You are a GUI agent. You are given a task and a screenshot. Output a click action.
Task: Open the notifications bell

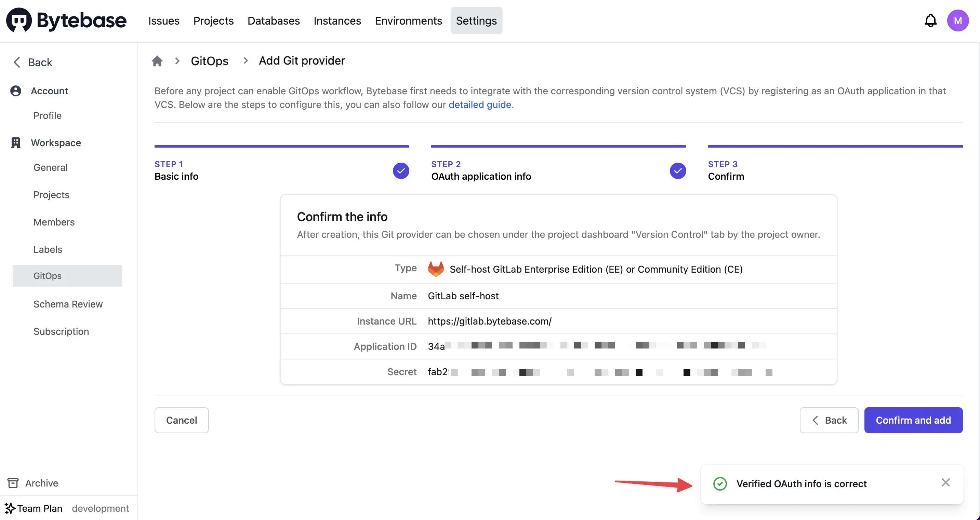point(930,20)
